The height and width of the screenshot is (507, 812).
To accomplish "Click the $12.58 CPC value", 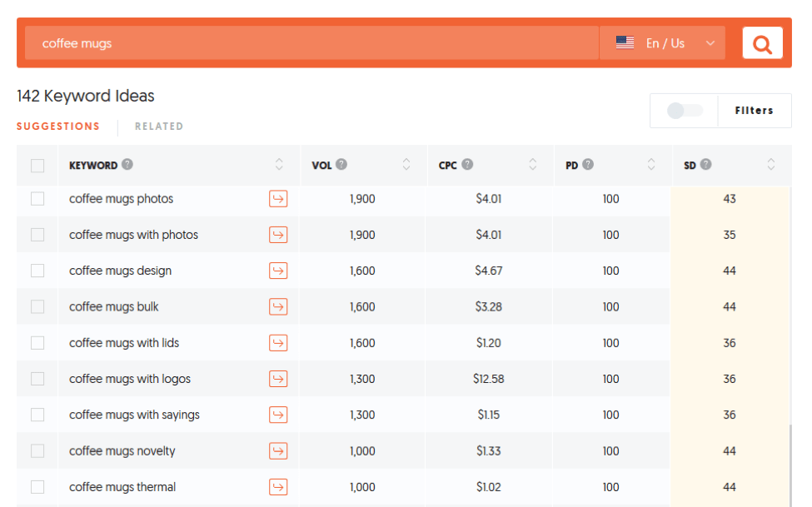I will 488,379.
